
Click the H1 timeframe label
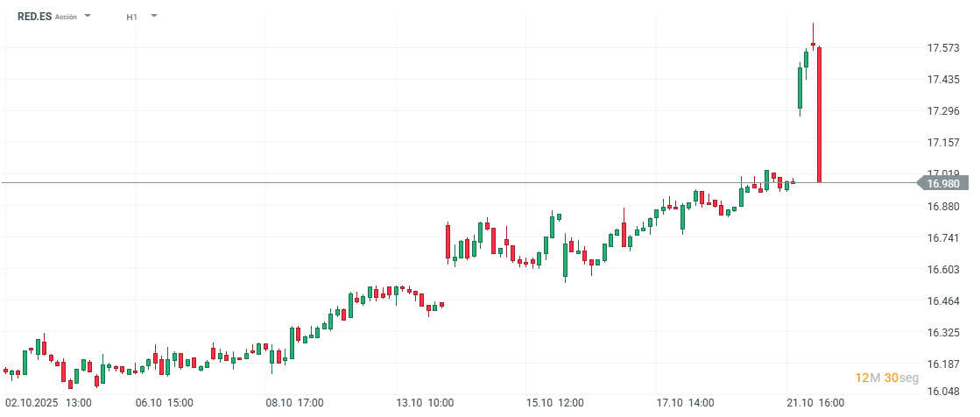click(x=131, y=17)
